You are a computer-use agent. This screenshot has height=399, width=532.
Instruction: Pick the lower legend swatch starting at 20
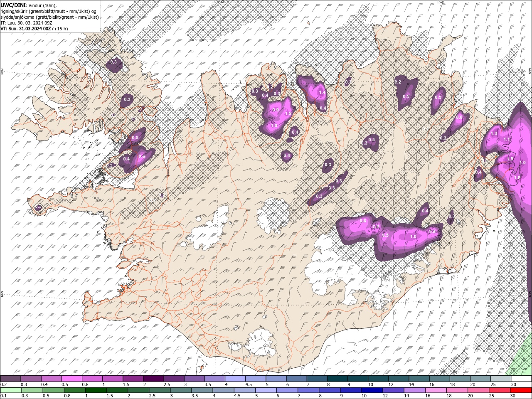coord(478,390)
